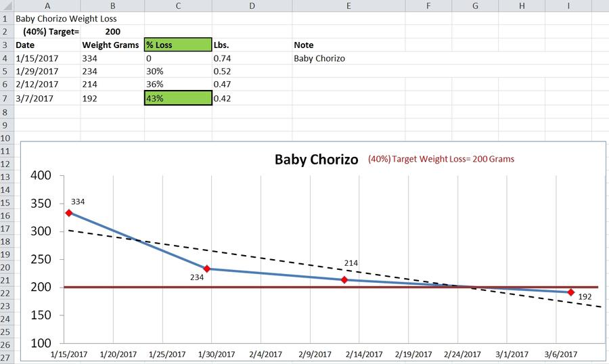Click the select-all corner of the sheet
Image resolution: width=609 pixels, height=364 pixels.
(6, 5)
